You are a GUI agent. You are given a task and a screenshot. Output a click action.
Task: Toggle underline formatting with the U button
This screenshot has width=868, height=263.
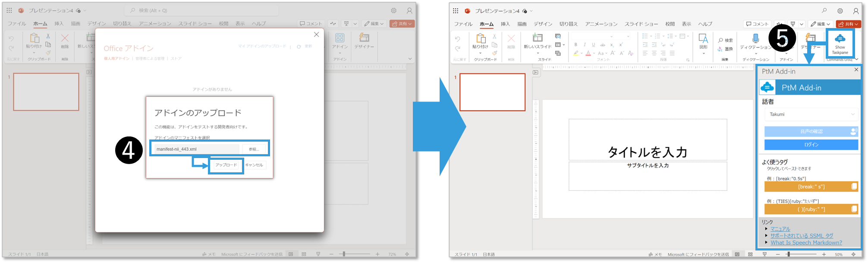coord(594,45)
